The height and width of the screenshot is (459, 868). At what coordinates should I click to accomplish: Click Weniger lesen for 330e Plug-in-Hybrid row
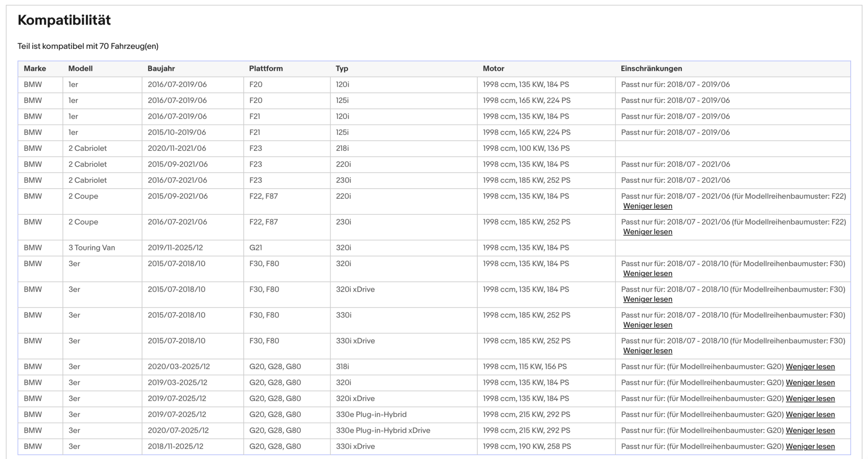click(x=810, y=414)
